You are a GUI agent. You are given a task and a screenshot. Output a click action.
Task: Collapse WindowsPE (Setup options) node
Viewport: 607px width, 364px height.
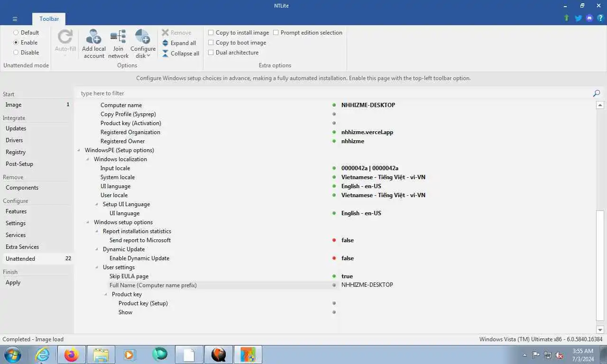79,150
